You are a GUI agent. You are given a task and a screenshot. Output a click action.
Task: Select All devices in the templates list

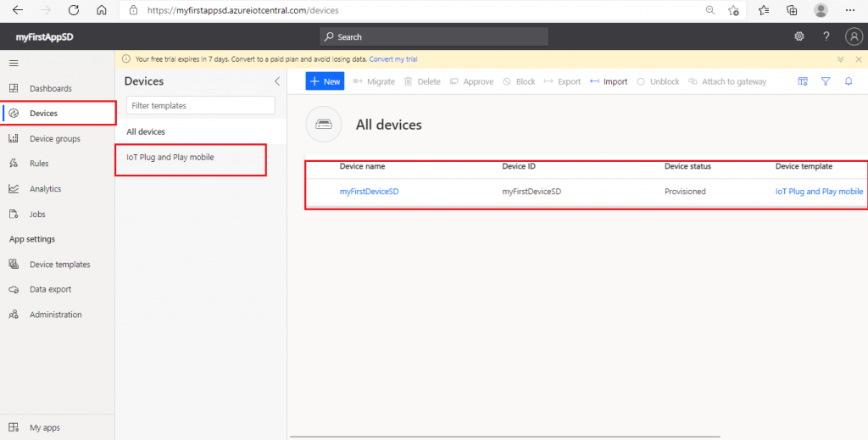click(201, 131)
